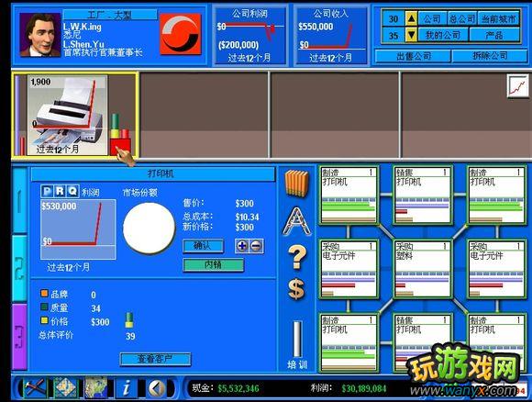Select the top-right 制造 打印机 unit
Screen dimensions: 532x402
497,195
